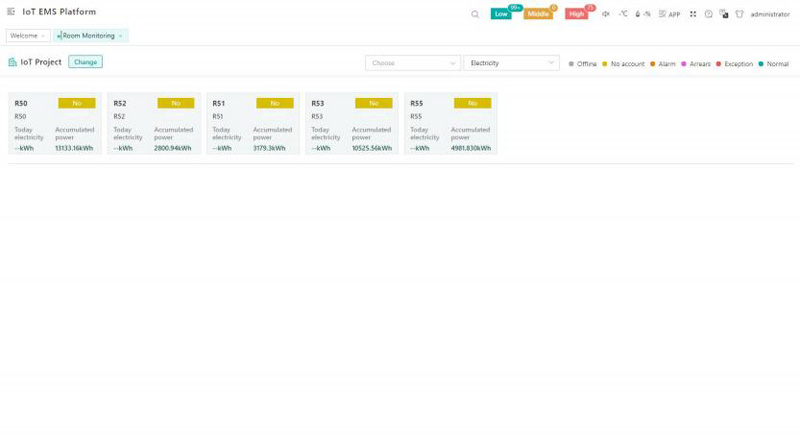The width and height of the screenshot is (800, 436).
Task: Open the Electricity type dropdown
Action: point(511,63)
